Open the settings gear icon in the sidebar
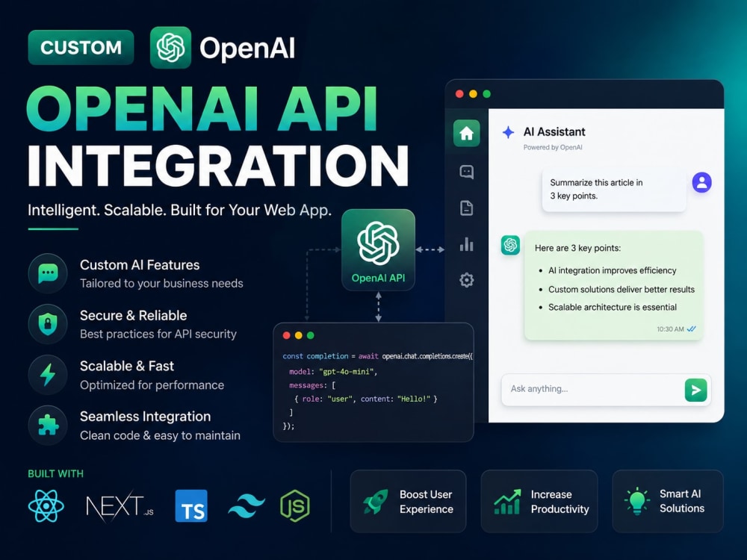 466,280
